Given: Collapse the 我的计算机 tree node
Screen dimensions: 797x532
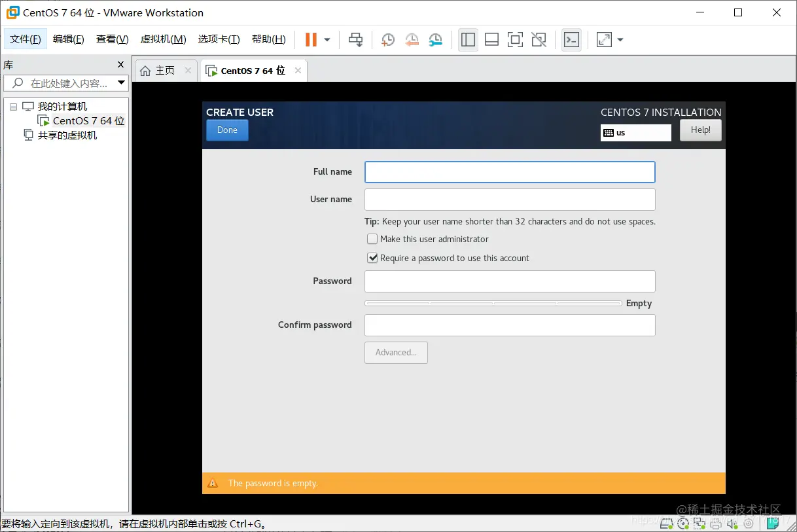Looking at the screenshot, I should (x=13, y=107).
